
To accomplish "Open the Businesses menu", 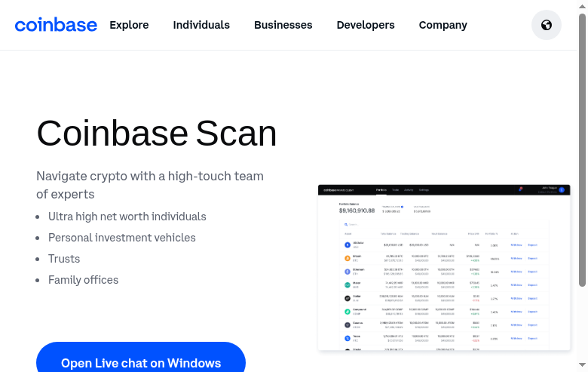I will 283,25.
